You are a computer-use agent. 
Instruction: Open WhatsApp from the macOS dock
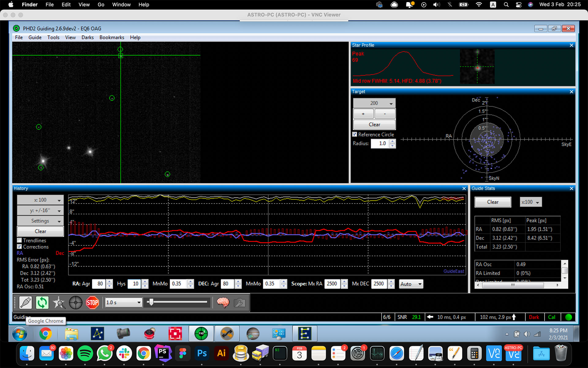(x=105, y=354)
